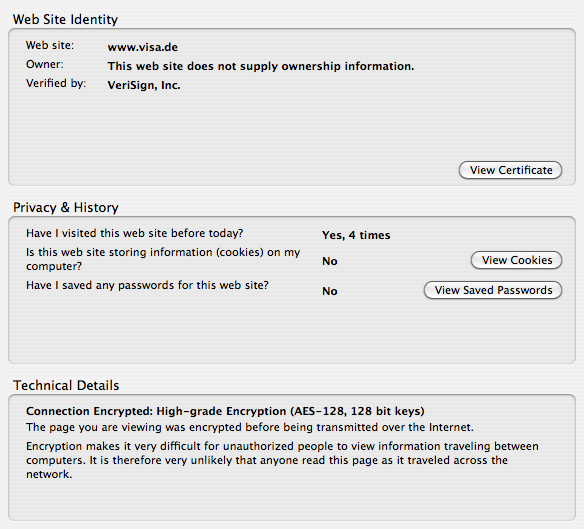
Task: Click the 'Owner:' label
Action: [x=45, y=64]
